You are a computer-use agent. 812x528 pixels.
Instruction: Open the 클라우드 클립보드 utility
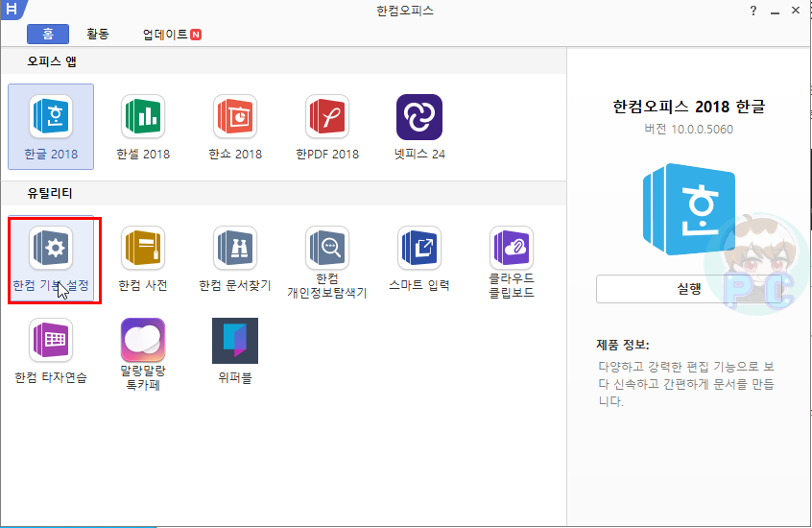click(x=512, y=262)
